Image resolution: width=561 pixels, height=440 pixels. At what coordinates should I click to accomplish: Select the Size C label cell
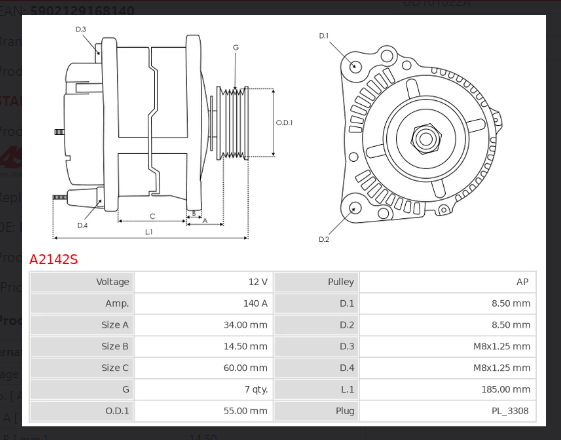pyautogui.click(x=82, y=368)
